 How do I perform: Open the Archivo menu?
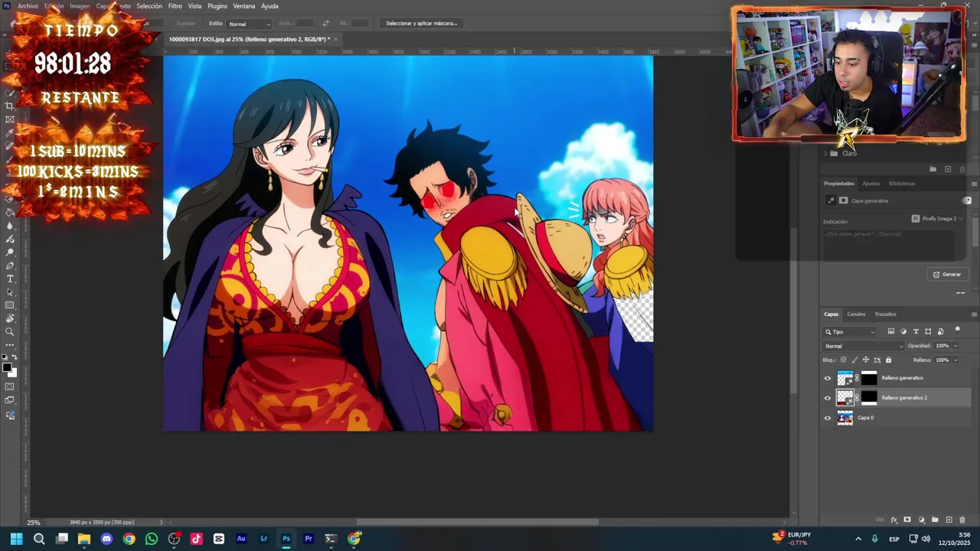click(28, 6)
